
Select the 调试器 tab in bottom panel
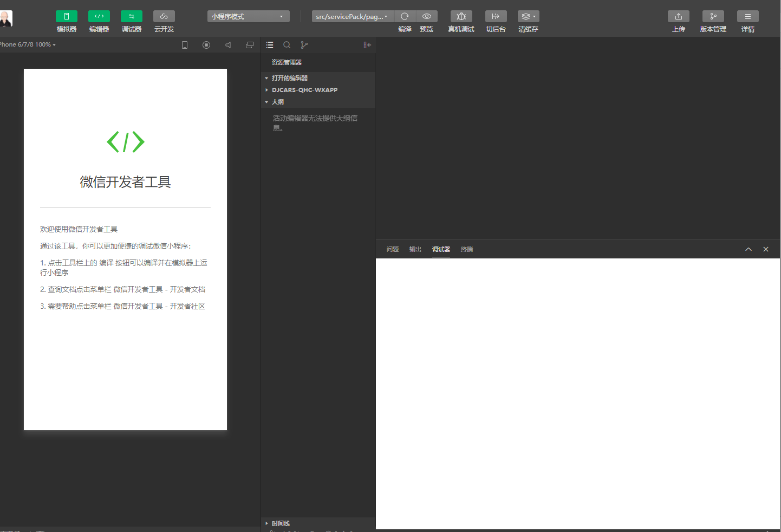[441, 249]
